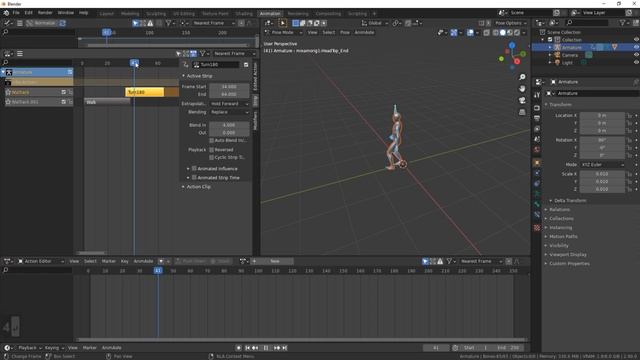Click the pause playback button

pos(266,348)
